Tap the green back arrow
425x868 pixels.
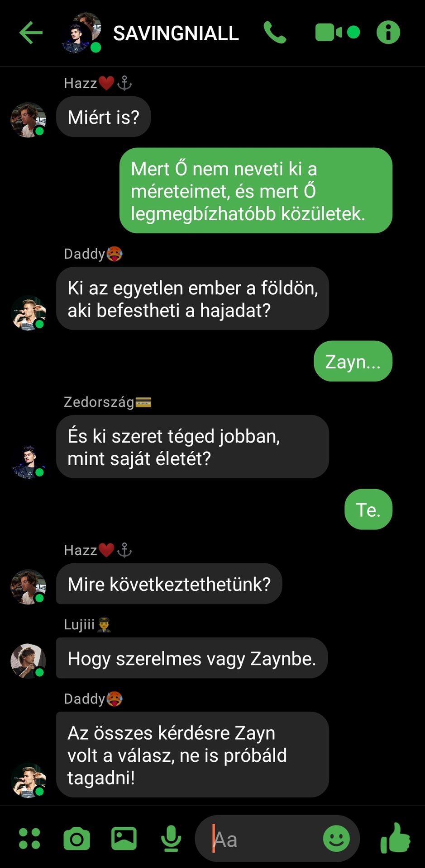pyautogui.click(x=31, y=33)
